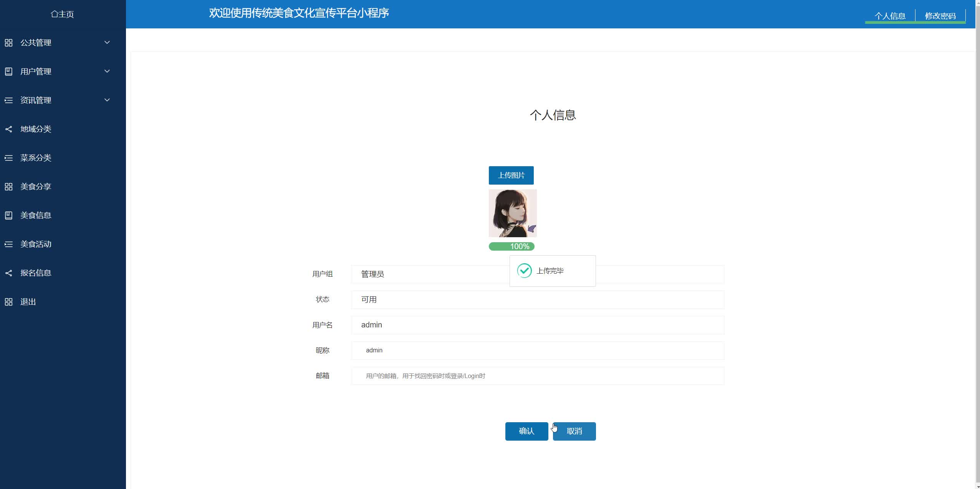Click the list icon beside 资讯管理
The image size is (980, 489).
tap(8, 100)
